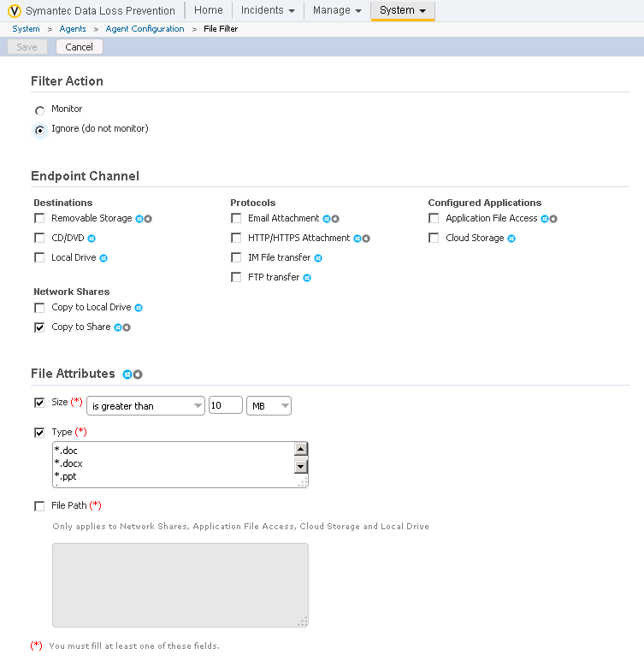
Task: Enable the FTP transfer checkbox
Action: 236,277
